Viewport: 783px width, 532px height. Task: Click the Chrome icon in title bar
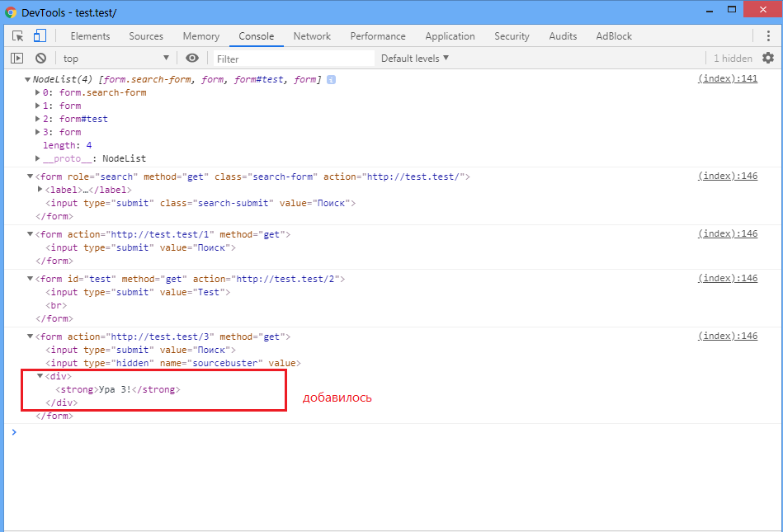(11, 12)
